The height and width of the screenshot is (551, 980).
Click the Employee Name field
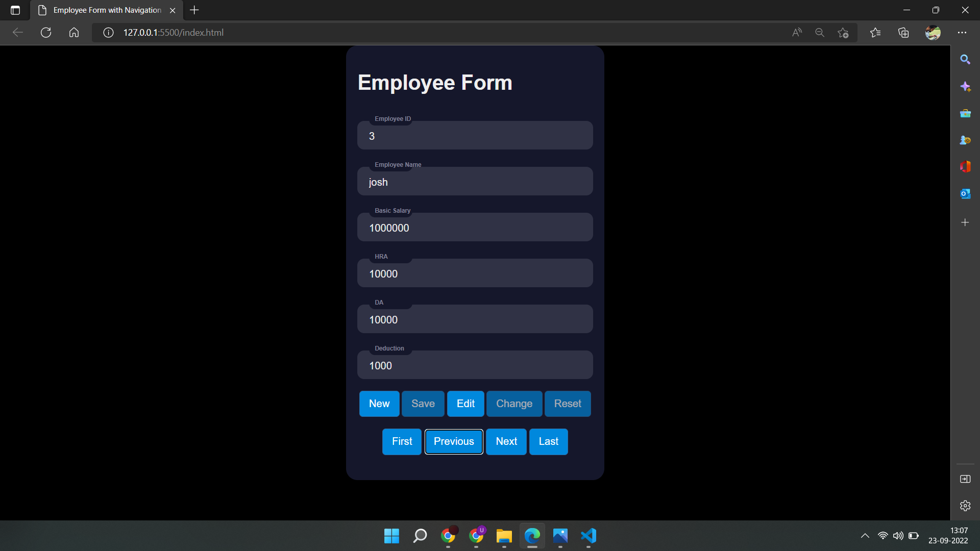point(475,182)
